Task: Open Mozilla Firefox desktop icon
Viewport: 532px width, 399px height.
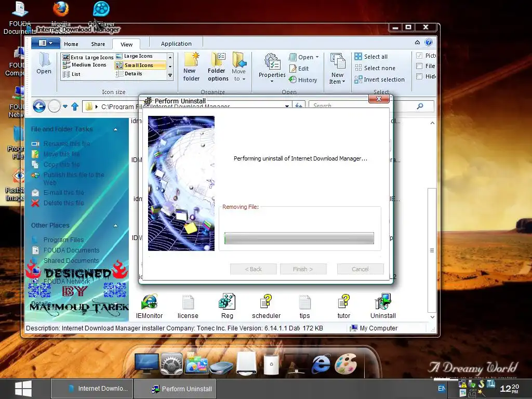Action: (x=61, y=9)
